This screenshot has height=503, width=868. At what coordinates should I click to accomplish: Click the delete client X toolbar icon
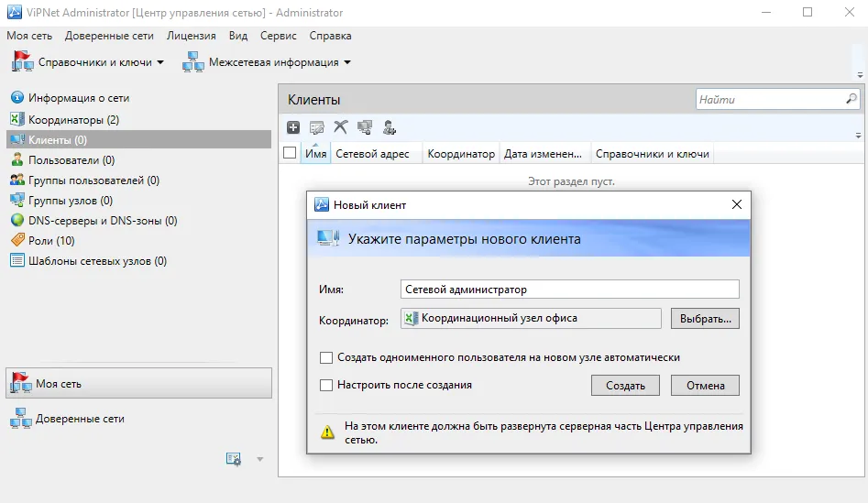(340, 127)
